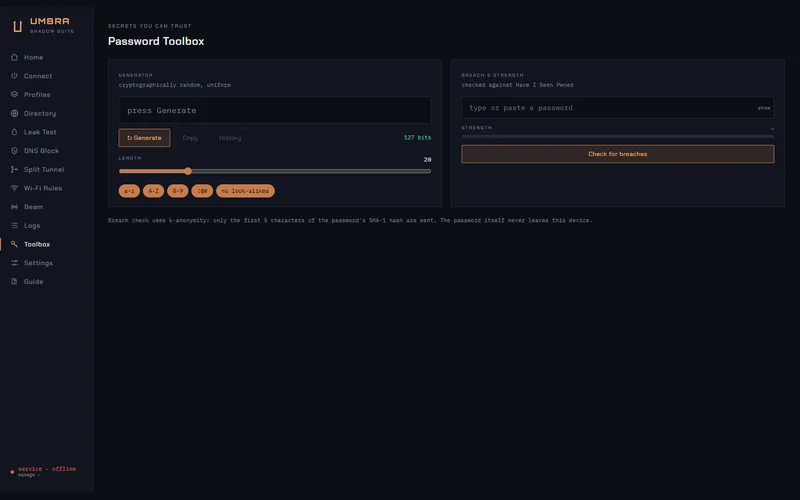The image size is (800, 500).
Task: Click the manage service link
Action: [29, 475]
